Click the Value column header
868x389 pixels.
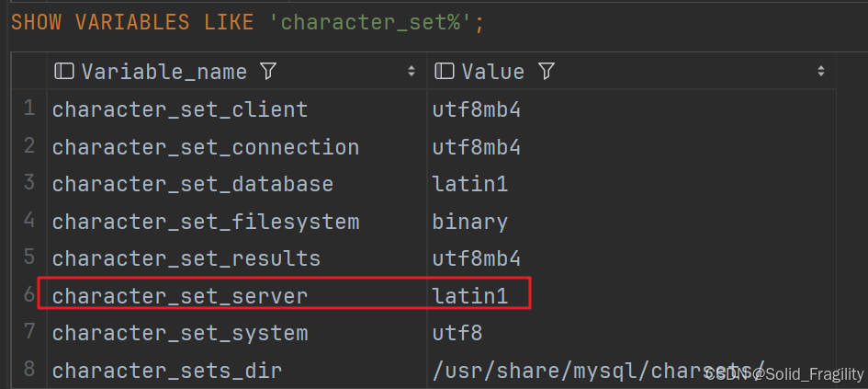(x=632, y=71)
